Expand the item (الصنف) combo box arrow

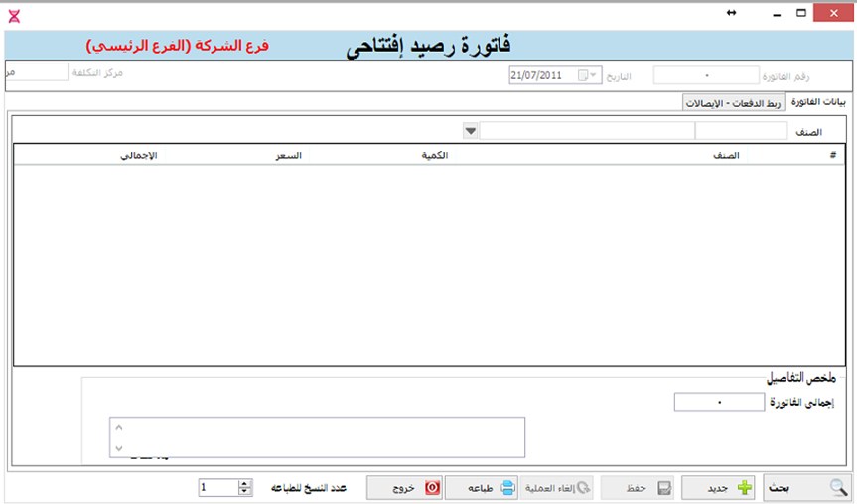click(x=471, y=131)
